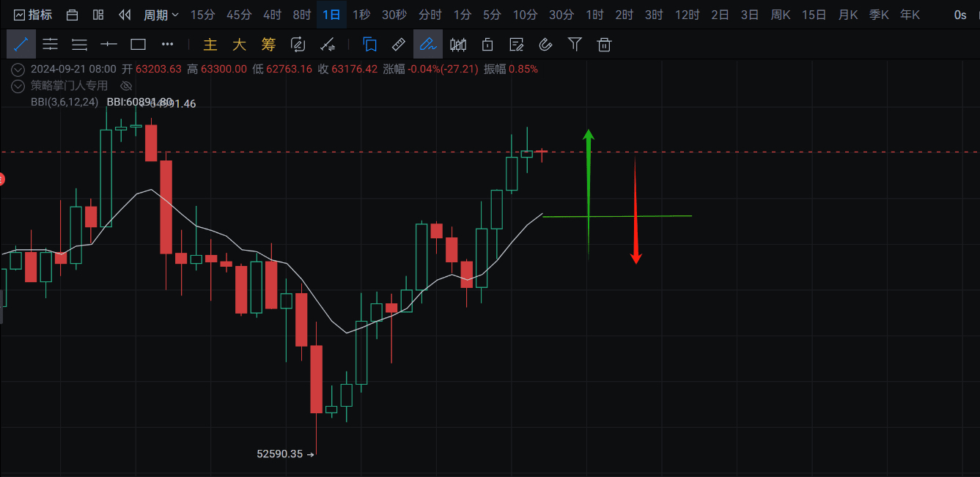This screenshot has height=477, width=980.
Task: Click the magnet snap icon
Action: pyautogui.click(x=545, y=45)
